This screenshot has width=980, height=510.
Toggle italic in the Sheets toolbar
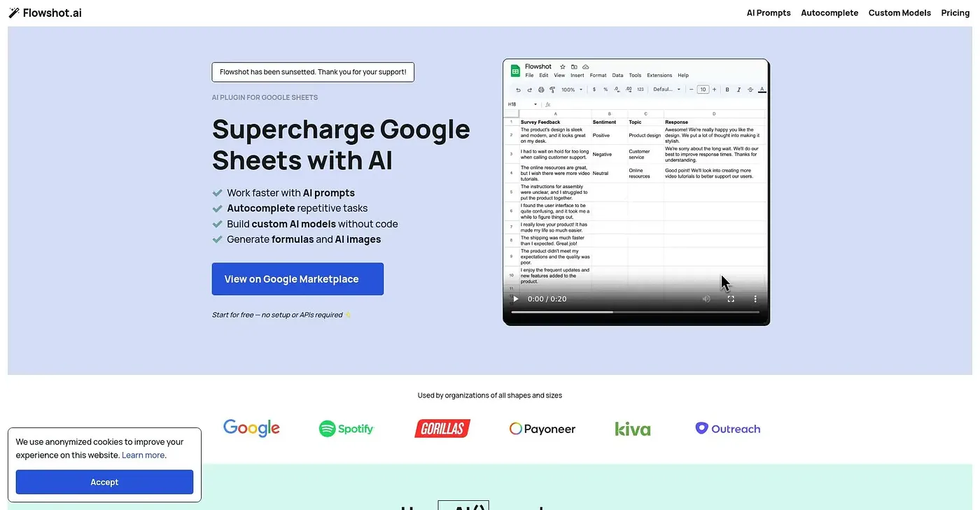click(738, 90)
